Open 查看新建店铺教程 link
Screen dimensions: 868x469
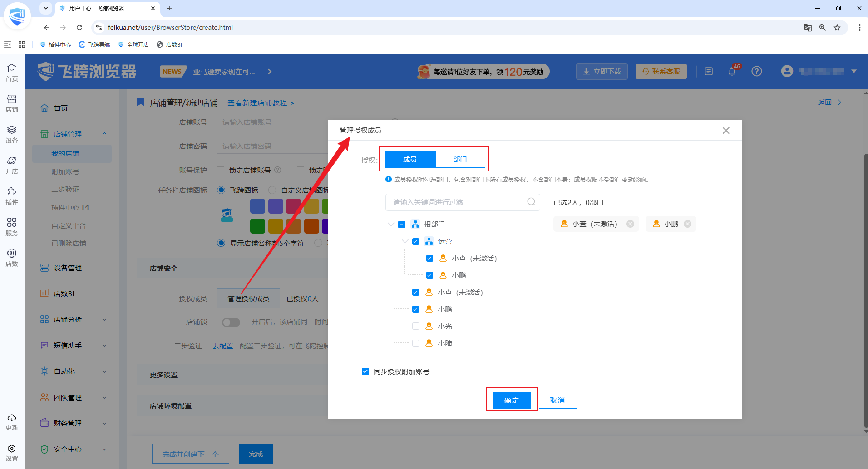pyautogui.click(x=261, y=103)
